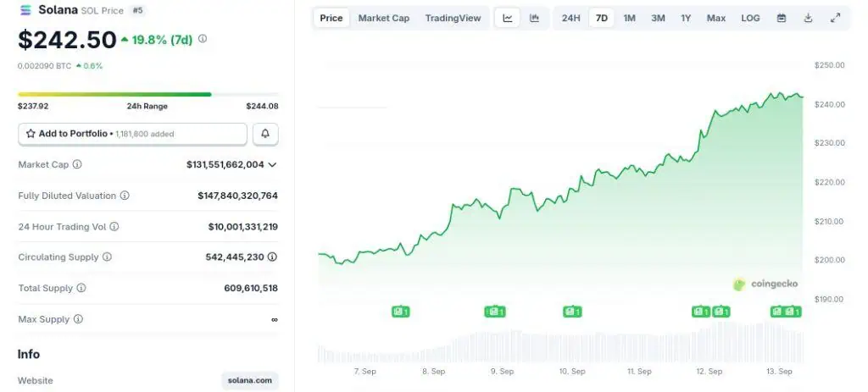
Task: Open Market Cap info tooltip icon
Action: 77,164
